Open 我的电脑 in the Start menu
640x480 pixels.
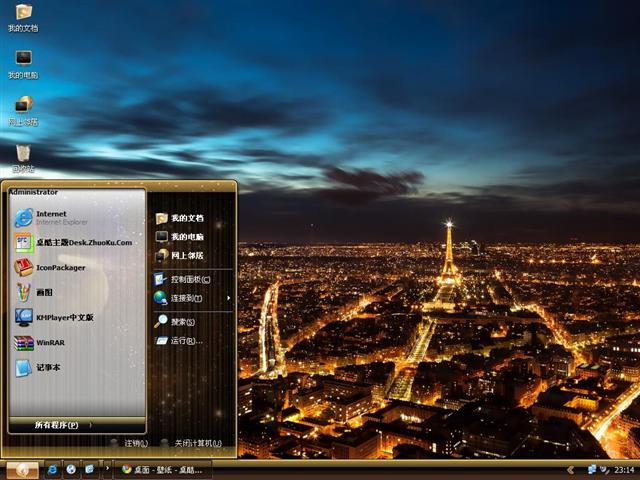pyautogui.click(x=186, y=237)
